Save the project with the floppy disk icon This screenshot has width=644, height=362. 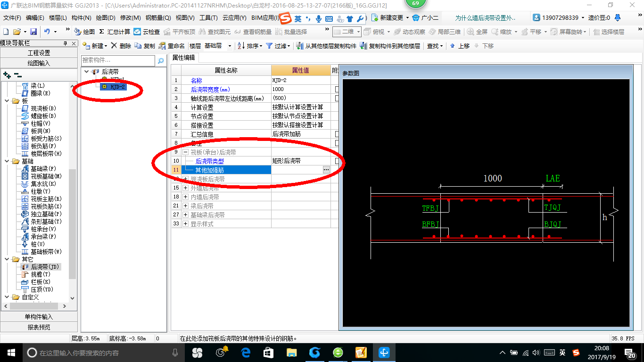pos(33,32)
